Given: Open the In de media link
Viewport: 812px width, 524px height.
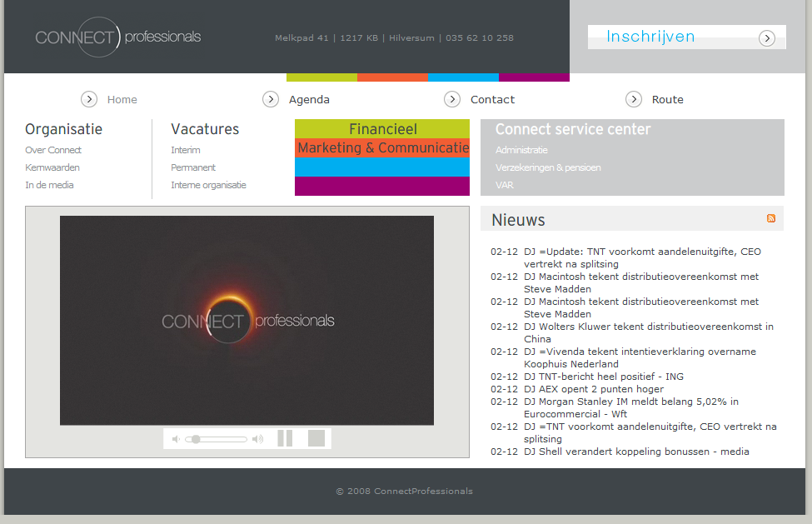Looking at the screenshot, I should click(49, 186).
